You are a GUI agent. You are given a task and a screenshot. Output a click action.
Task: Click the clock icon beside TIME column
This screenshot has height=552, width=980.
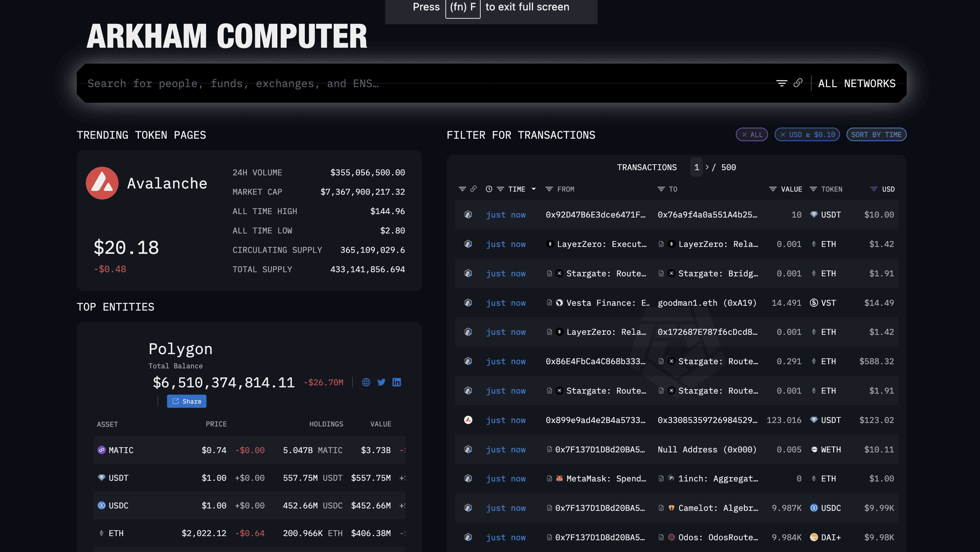(489, 189)
